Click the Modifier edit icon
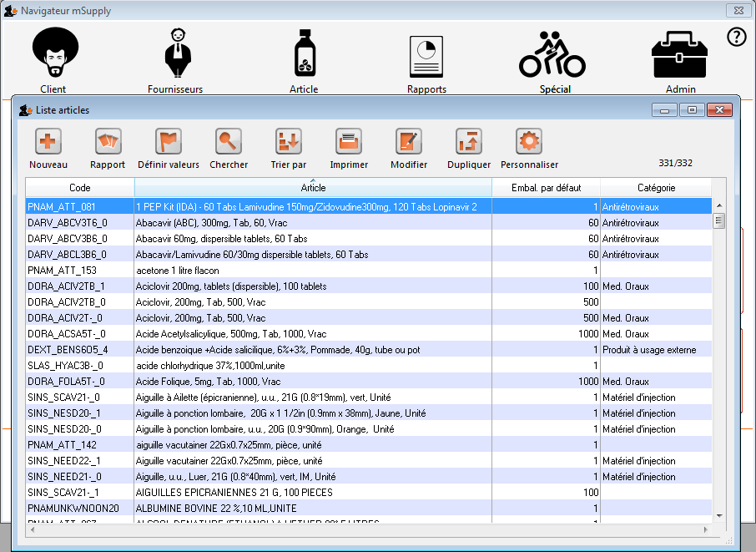The width and height of the screenshot is (756, 552). pyautogui.click(x=409, y=141)
